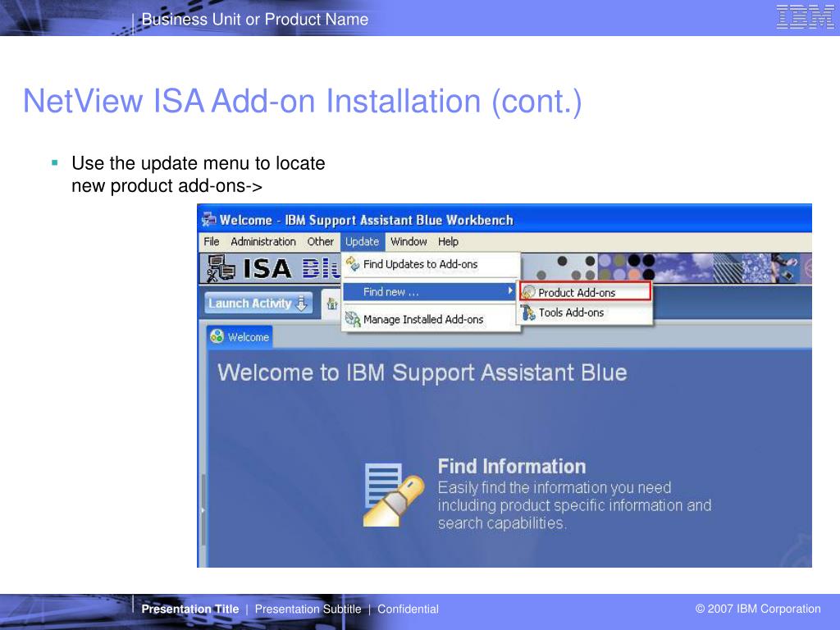Click the collapse handle on the left panel edge
This screenshot has width=840, height=630.
(203, 509)
